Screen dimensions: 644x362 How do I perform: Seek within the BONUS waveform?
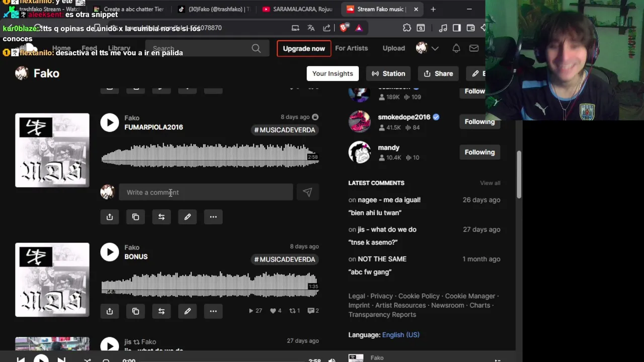point(209,284)
